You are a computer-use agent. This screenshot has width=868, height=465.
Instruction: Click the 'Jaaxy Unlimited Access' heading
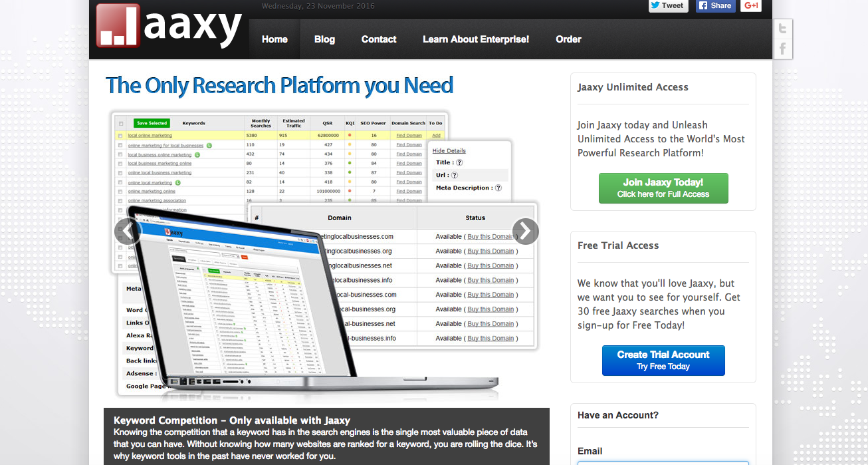[633, 87]
